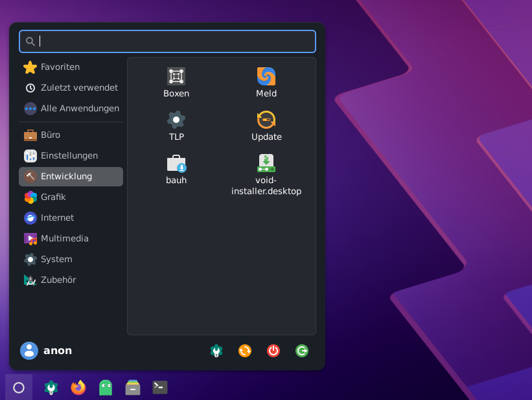This screenshot has height=400, width=532.
Task: Click the green log out icon
Action: [x=302, y=351]
